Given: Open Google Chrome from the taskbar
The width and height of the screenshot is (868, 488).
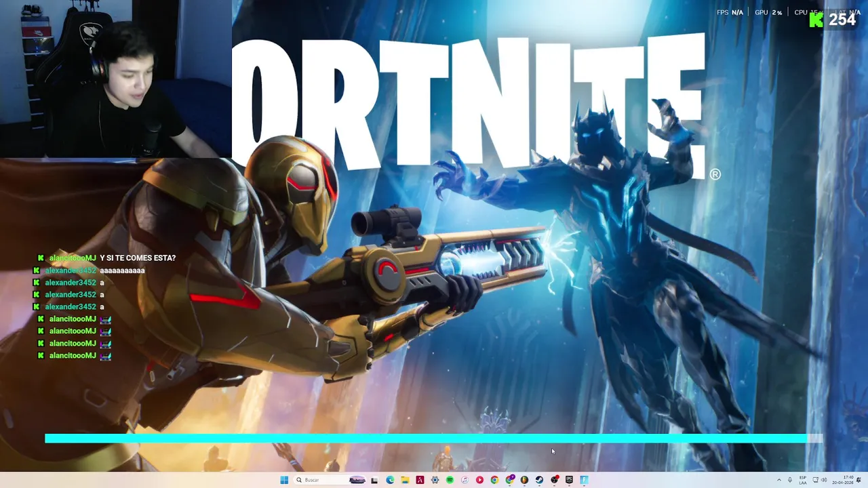Looking at the screenshot, I should point(494,480).
